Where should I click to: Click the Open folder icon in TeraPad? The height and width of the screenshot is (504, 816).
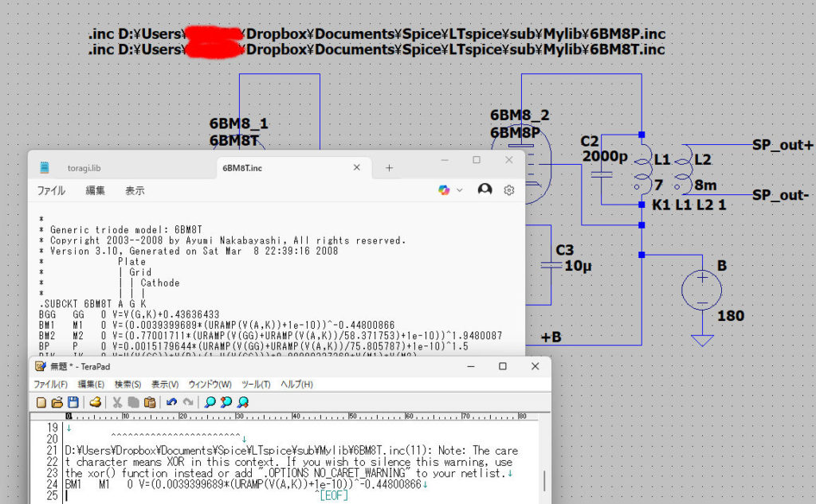point(57,402)
